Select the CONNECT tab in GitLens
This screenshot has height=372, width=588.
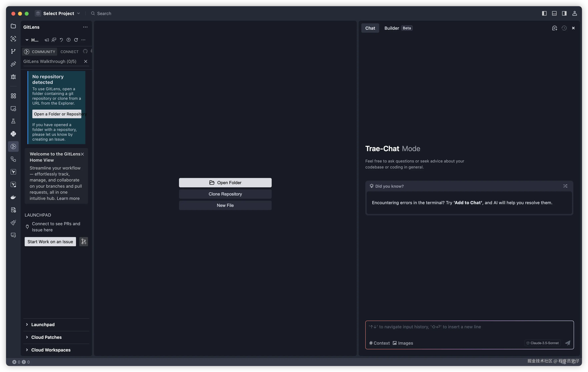[x=69, y=52]
